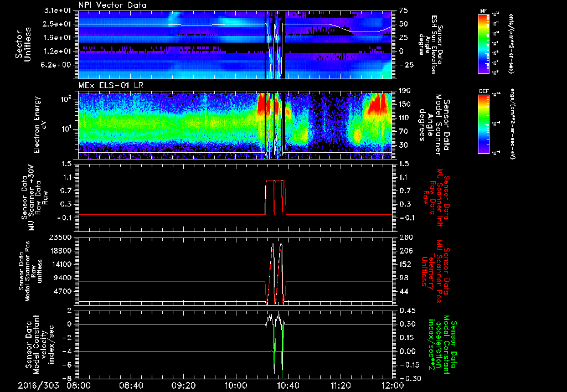Click the '9400' scanner position axis value
The width and height of the screenshot is (567, 392).
62,278
